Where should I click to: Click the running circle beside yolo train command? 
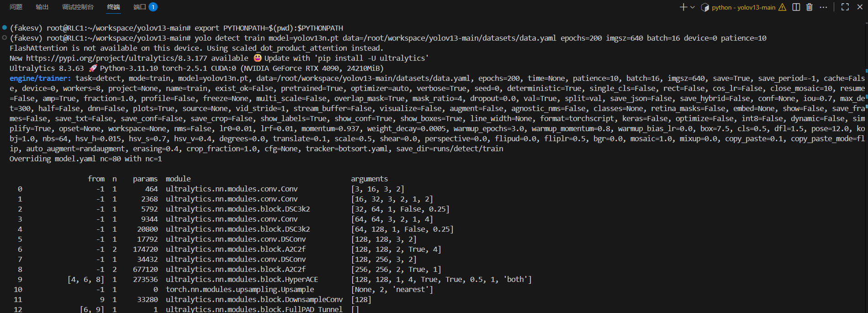click(x=4, y=37)
